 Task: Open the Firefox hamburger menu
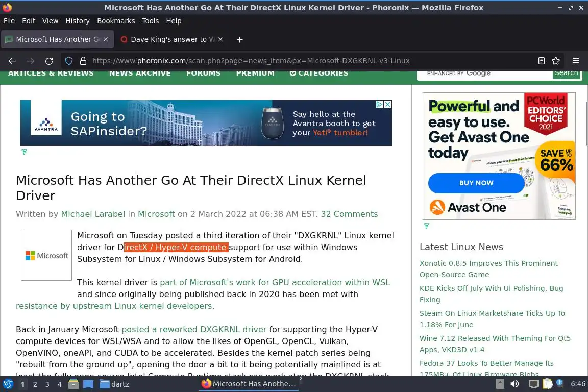pyautogui.click(x=576, y=61)
